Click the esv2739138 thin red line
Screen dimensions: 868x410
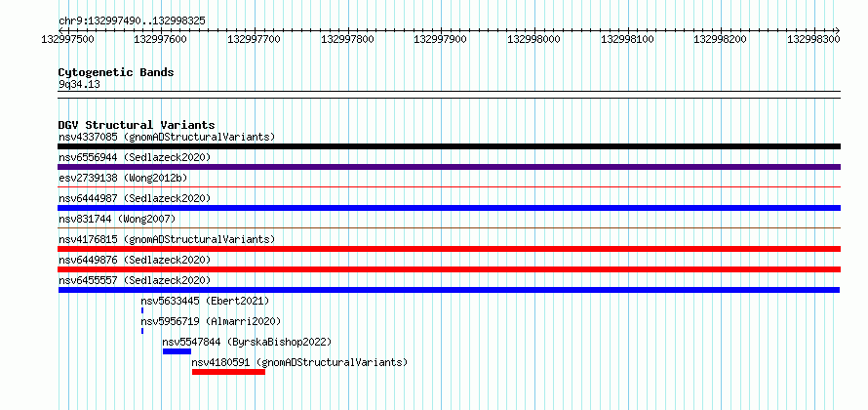(449, 187)
